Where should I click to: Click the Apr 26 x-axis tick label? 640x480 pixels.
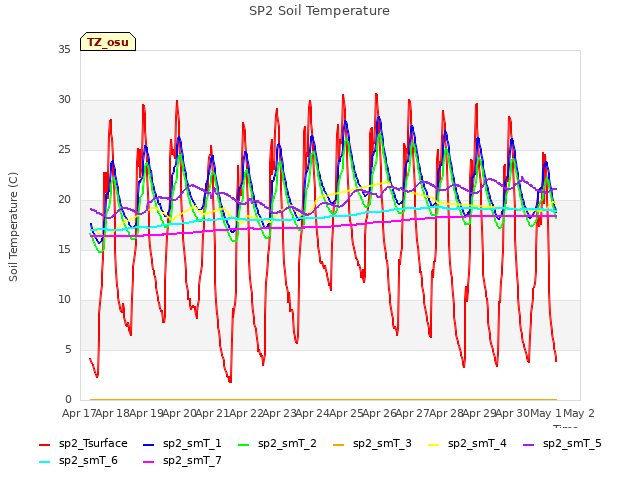(x=379, y=413)
